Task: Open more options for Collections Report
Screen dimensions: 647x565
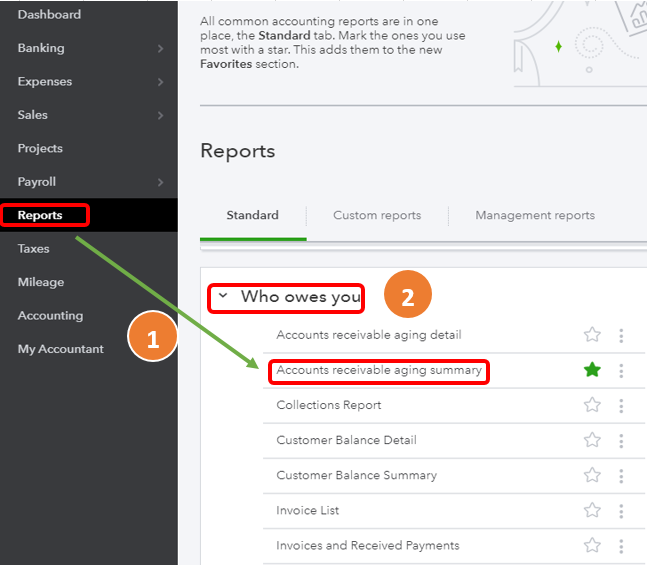Action: (621, 405)
